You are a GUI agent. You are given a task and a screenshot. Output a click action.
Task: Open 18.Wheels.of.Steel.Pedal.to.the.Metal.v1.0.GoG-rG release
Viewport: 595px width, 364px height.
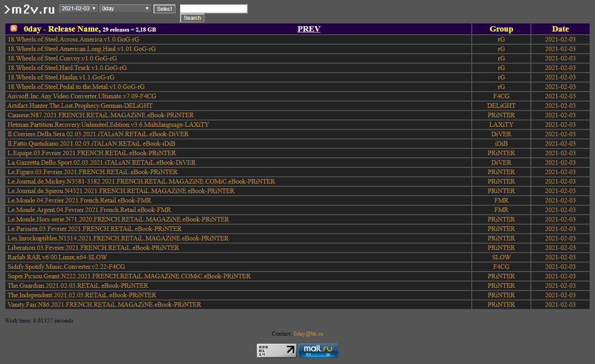click(x=76, y=87)
